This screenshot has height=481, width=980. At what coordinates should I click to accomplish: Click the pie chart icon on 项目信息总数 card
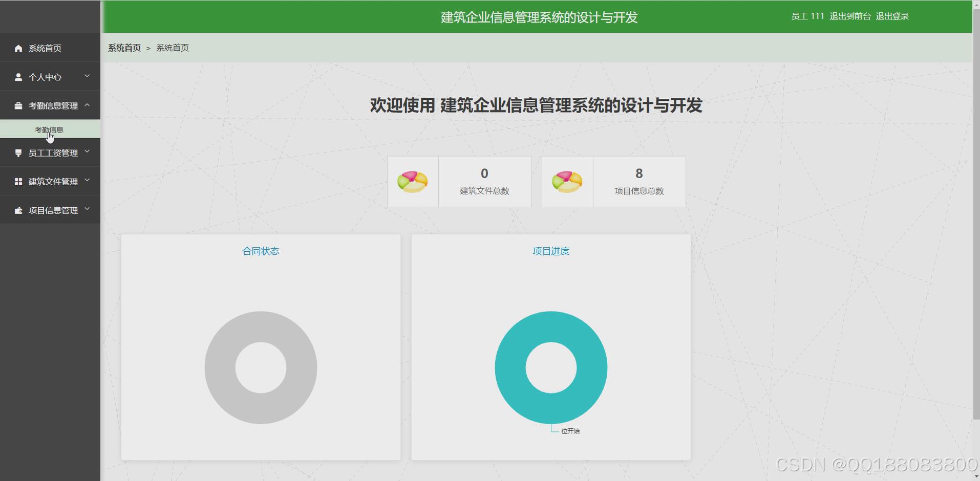[x=567, y=182]
